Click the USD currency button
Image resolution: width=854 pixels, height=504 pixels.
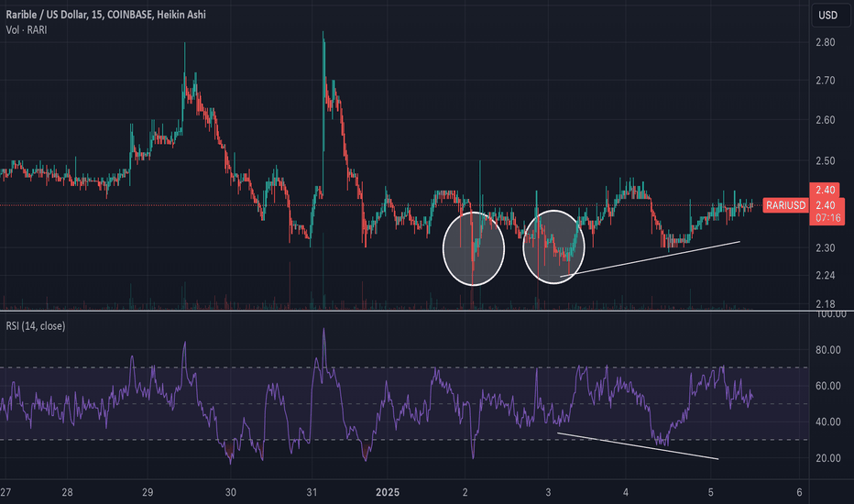coord(827,16)
